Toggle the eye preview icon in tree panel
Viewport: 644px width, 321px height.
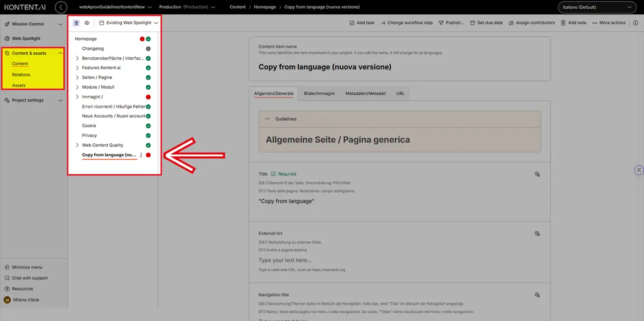coord(87,23)
